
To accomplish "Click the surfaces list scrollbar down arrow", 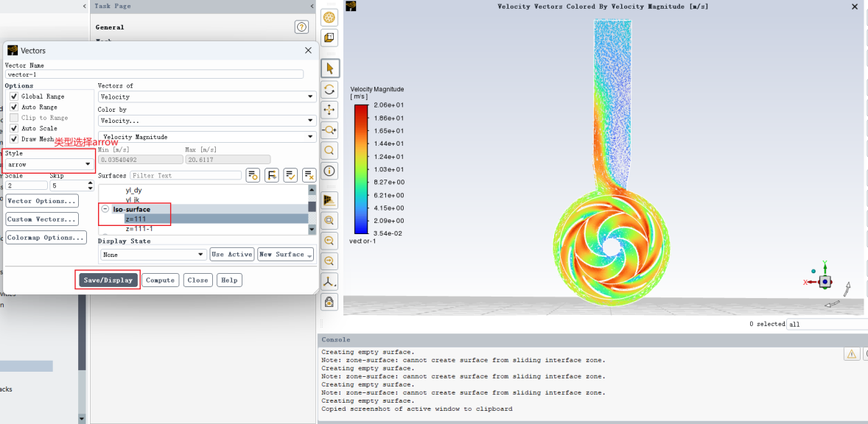I will pos(312,229).
